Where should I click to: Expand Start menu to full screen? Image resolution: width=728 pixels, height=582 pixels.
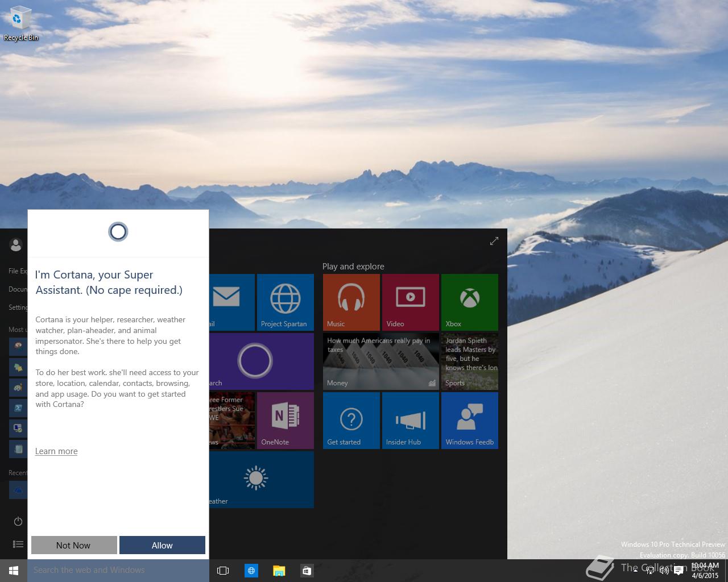pos(494,241)
